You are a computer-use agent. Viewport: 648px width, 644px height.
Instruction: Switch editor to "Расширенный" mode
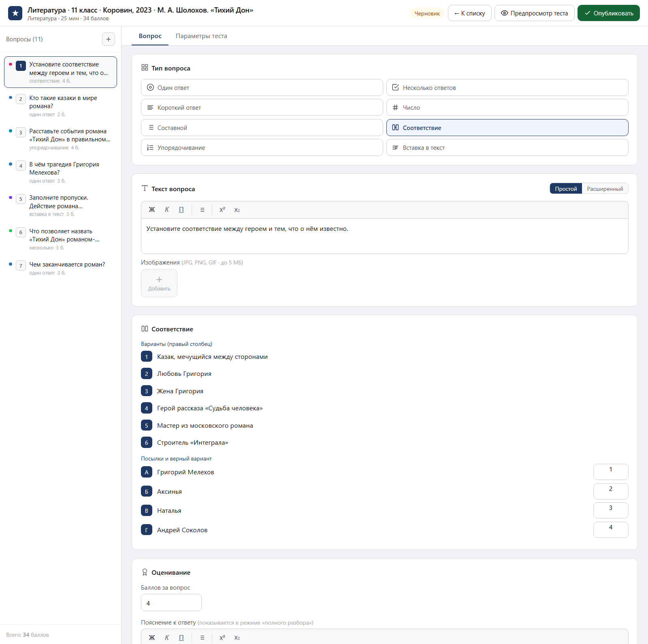pyautogui.click(x=605, y=189)
